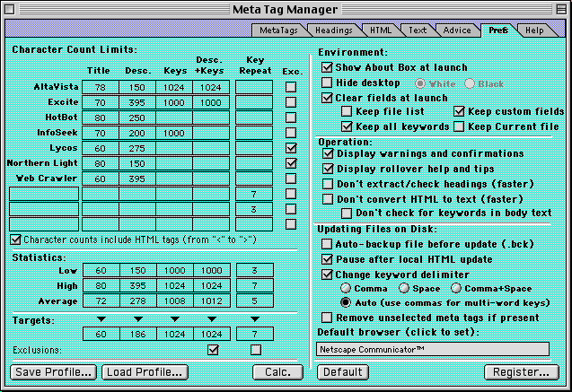The width and height of the screenshot is (572, 392).
Task: Click the Register... button
Action: tap(522, 372)
